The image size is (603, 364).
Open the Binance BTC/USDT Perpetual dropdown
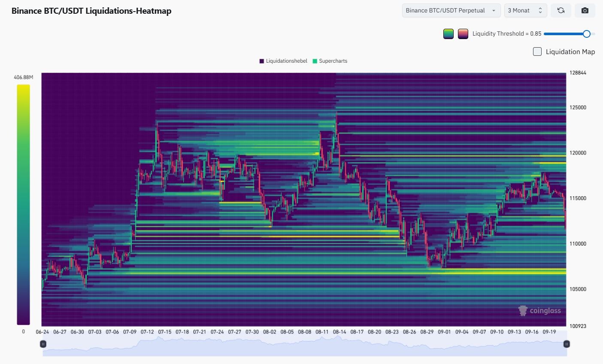pos(451,11)
